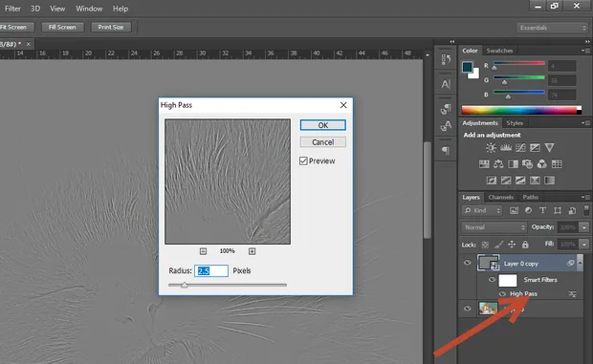
Task: Open the Essentials workspace dropdown
Action: tap(552, 28)
